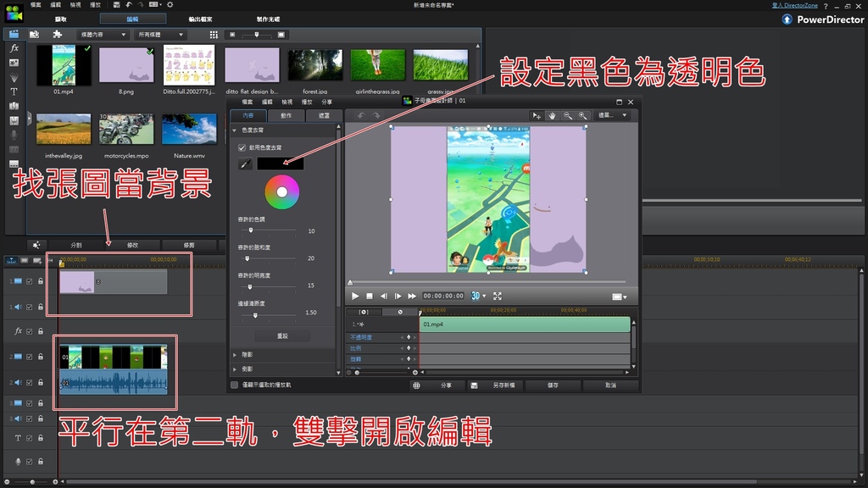The image size is (868, 488).
Task: Open the preferences gear icon in top toolbar
Action: [170, 5]
